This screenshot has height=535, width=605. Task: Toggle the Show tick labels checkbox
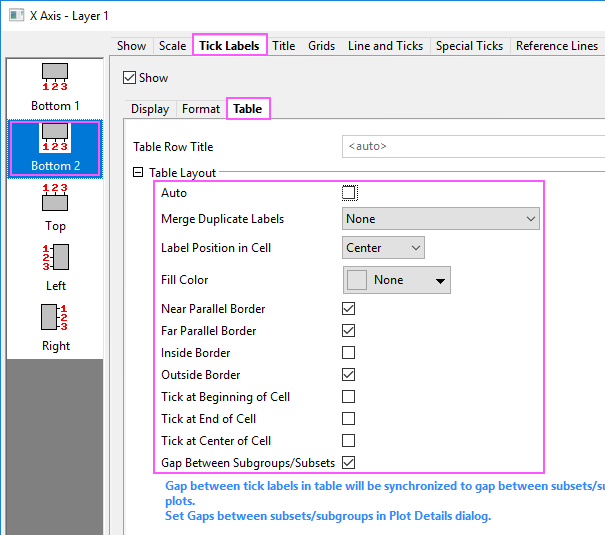[x=129, y=78]
